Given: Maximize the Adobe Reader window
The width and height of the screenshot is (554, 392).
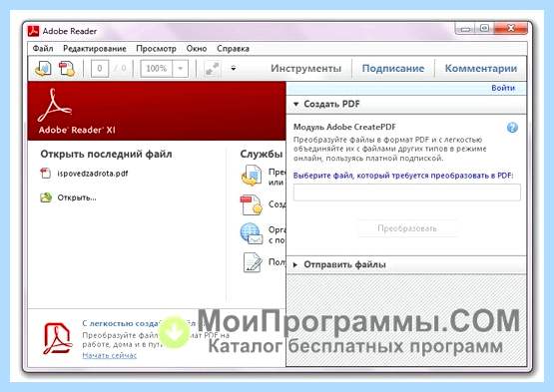Looking at the screenshot, I should (x=484, y=28).
